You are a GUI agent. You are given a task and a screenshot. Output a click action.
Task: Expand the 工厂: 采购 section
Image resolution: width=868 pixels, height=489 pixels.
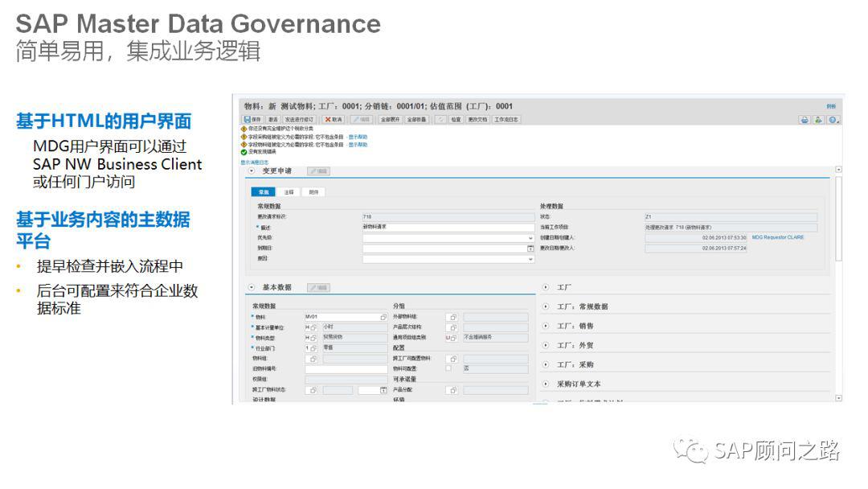545,364
